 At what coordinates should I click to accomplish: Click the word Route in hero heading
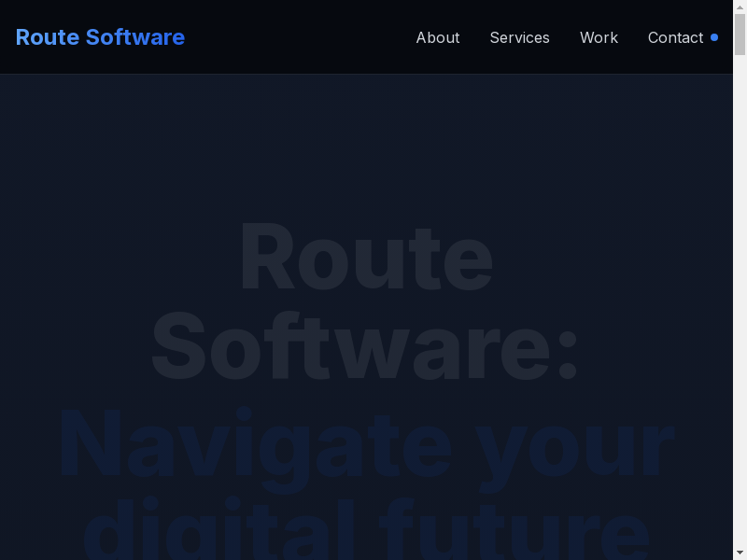pyautogui.click(x=365, y=259)
